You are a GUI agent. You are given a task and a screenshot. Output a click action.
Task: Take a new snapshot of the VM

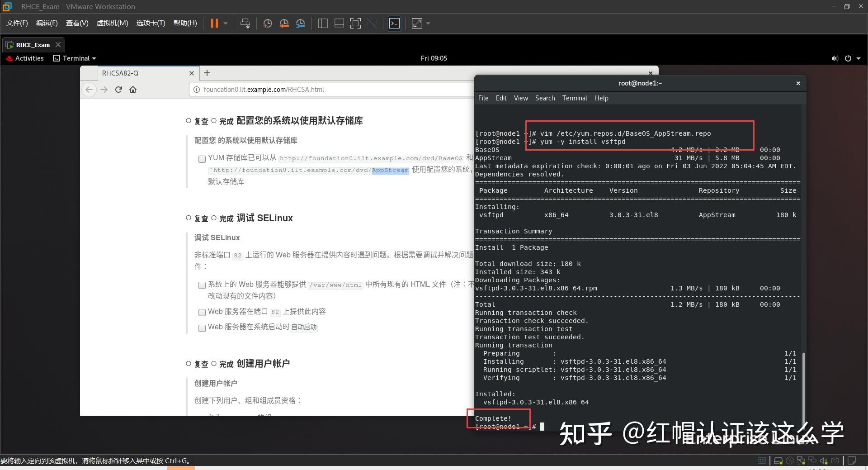(267, 23)
